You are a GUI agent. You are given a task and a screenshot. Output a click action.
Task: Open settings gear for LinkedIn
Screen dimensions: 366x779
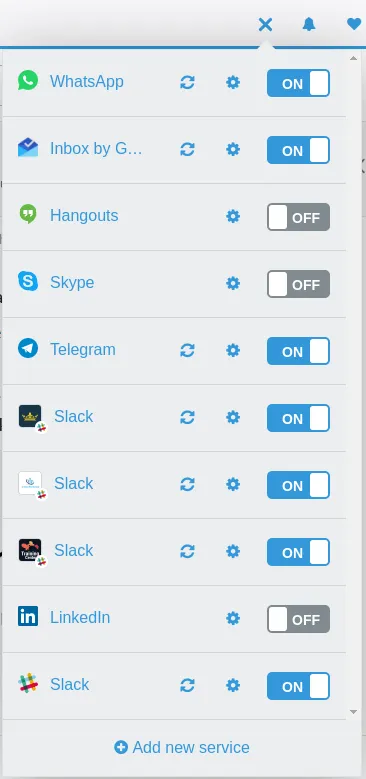[233, 618]
